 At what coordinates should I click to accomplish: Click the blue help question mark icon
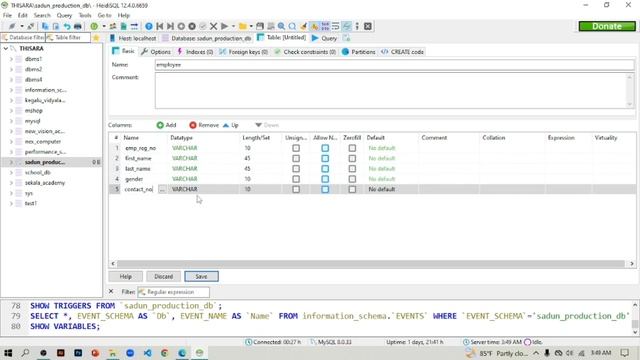[149, 26]
